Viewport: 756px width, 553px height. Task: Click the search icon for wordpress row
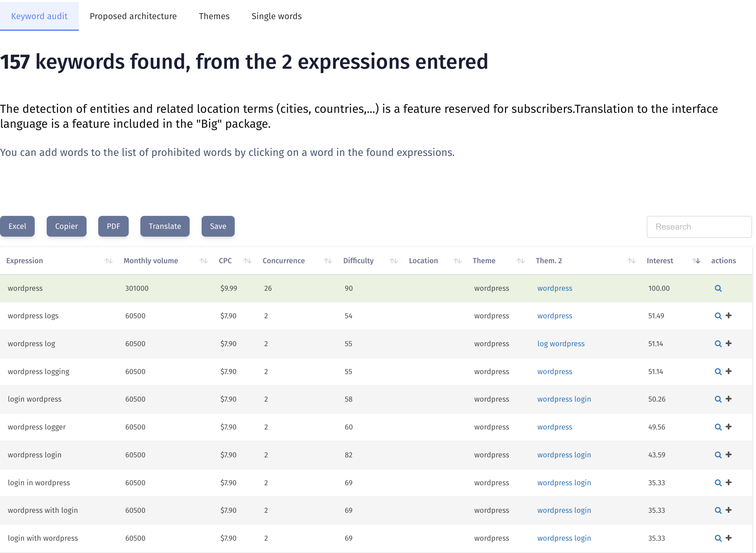click(718, 288)
